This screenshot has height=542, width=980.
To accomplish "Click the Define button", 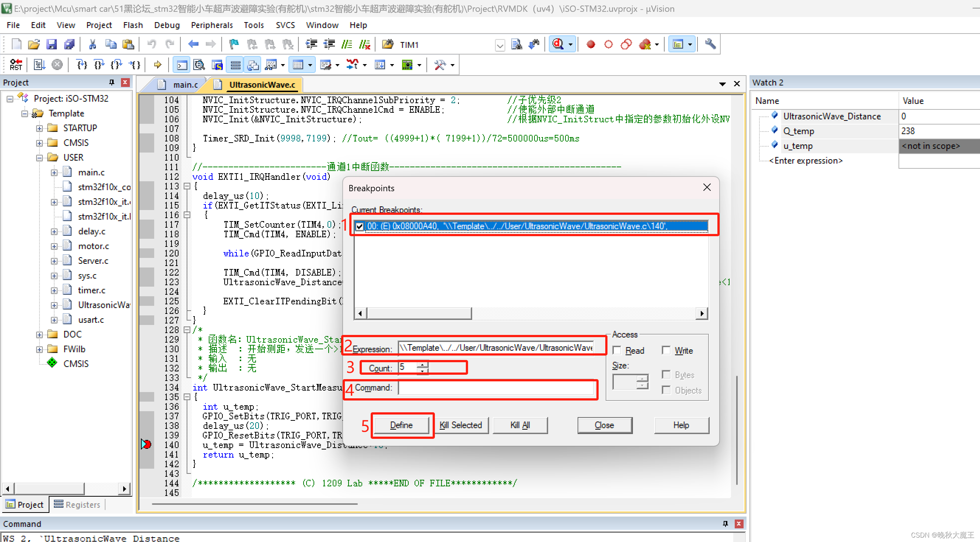I will 401,425.
